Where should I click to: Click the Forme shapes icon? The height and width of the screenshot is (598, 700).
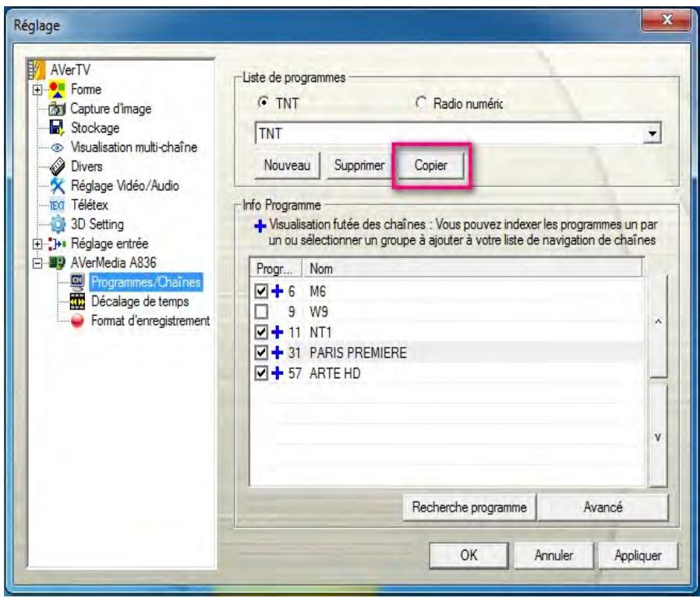(x=57, y=90)
